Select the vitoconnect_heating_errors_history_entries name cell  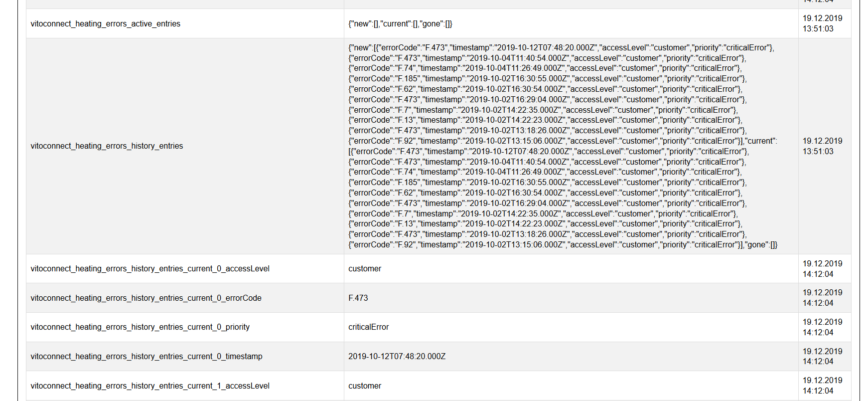pos(107,146)
